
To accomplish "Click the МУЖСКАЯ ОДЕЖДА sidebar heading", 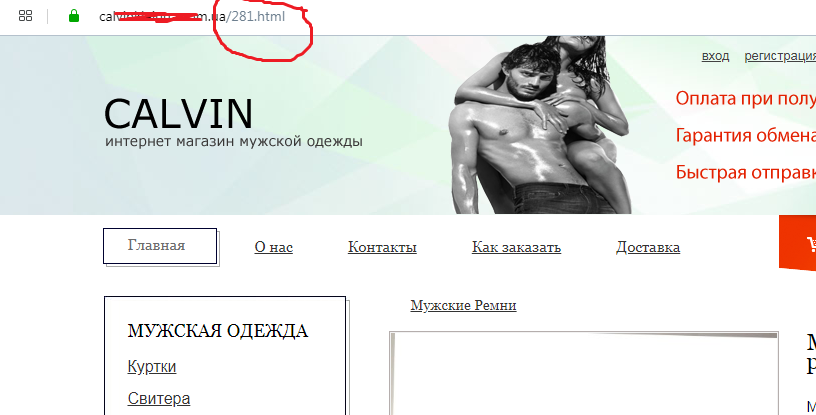I will click(218, 331).
